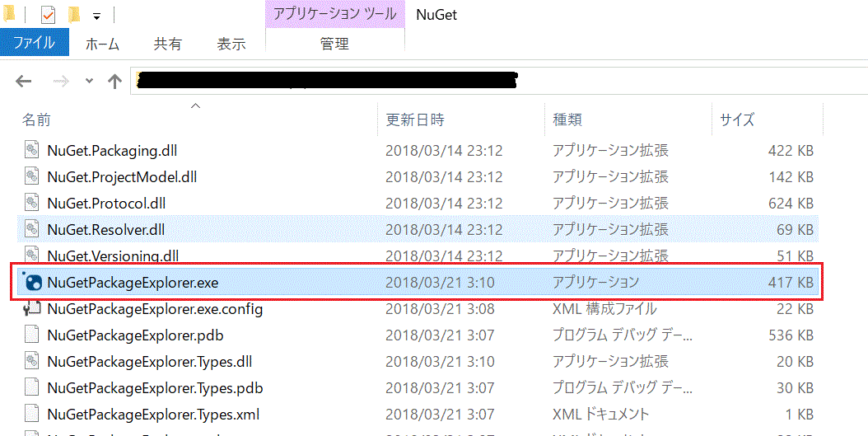
Task: Click the NuGet.ProjectModel.dll file icon
Action: click(32, 176)
